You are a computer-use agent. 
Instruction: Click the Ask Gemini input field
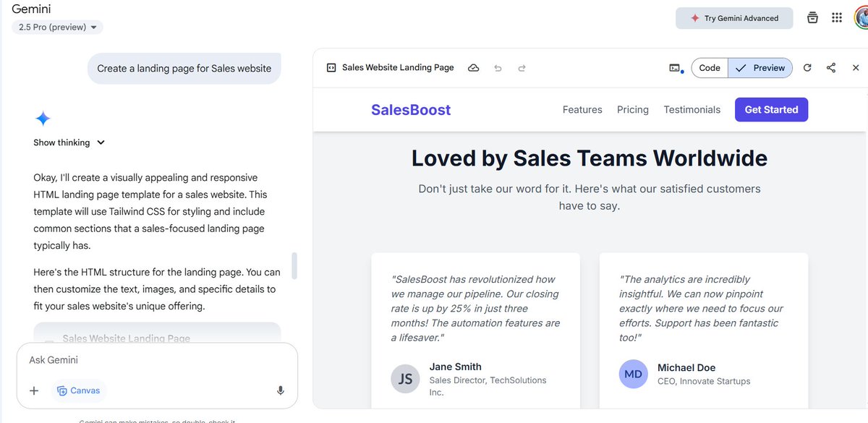coord(157,360)
